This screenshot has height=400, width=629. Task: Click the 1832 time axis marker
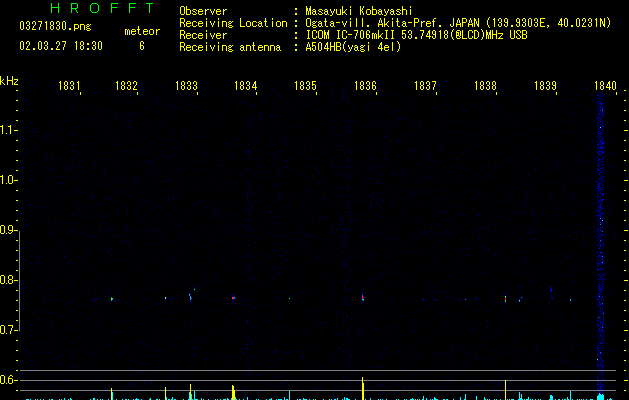point(126,86)
